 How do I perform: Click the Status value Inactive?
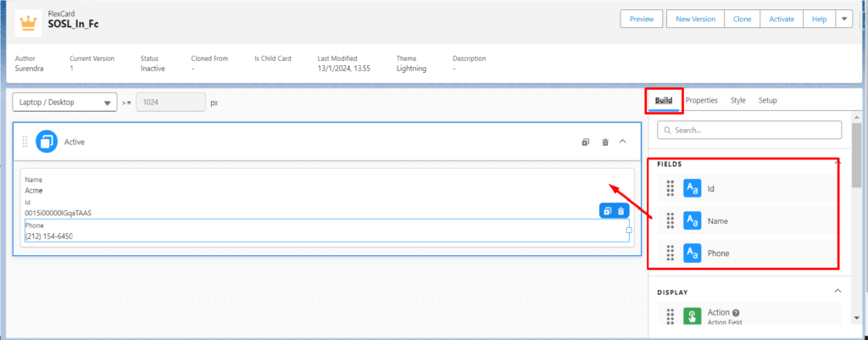point(153,69)
